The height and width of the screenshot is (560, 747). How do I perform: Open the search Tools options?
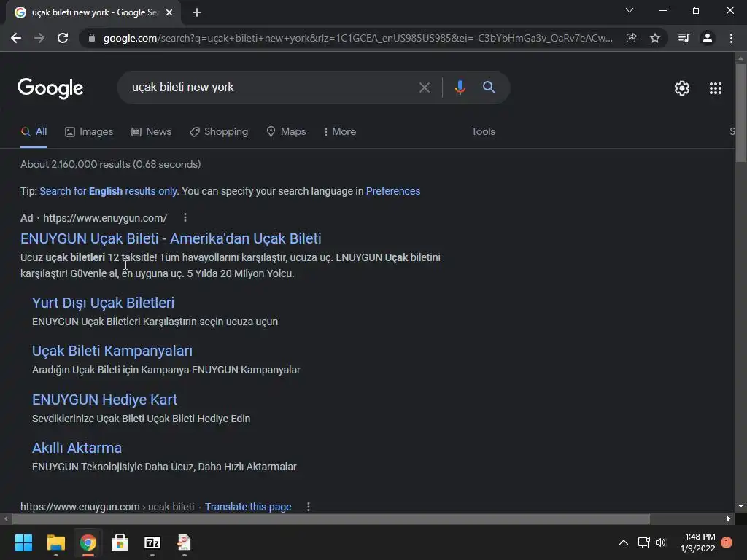(483, 132)
